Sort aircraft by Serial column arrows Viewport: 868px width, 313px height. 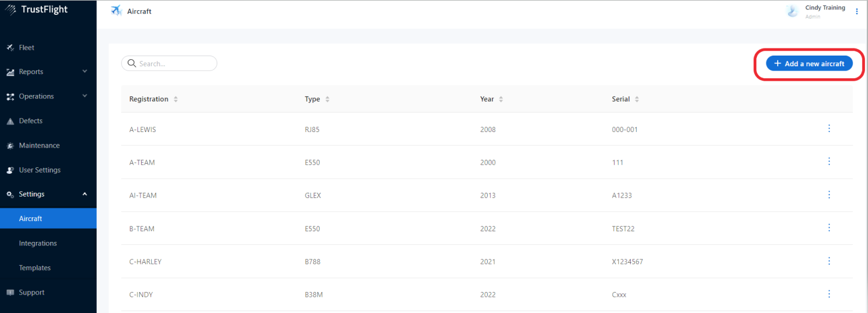coord(637,99)
